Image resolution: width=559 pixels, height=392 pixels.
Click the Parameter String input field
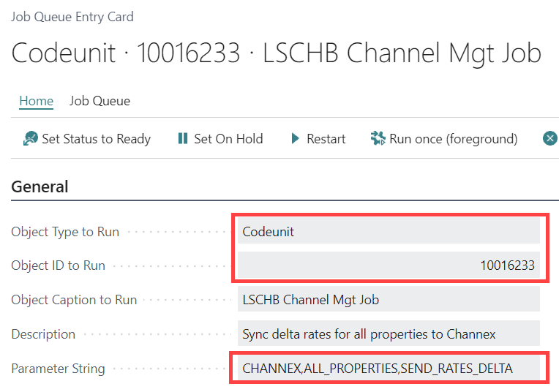[388, 369]
